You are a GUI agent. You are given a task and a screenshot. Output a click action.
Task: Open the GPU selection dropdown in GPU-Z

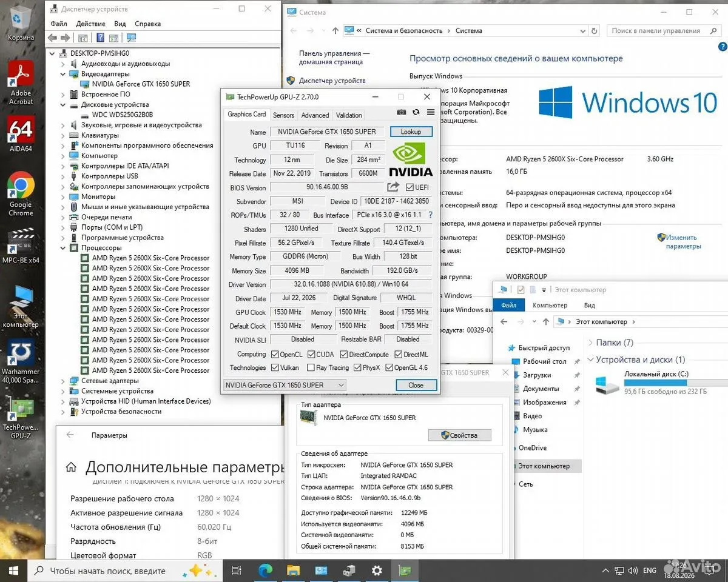tap(285, 385)
